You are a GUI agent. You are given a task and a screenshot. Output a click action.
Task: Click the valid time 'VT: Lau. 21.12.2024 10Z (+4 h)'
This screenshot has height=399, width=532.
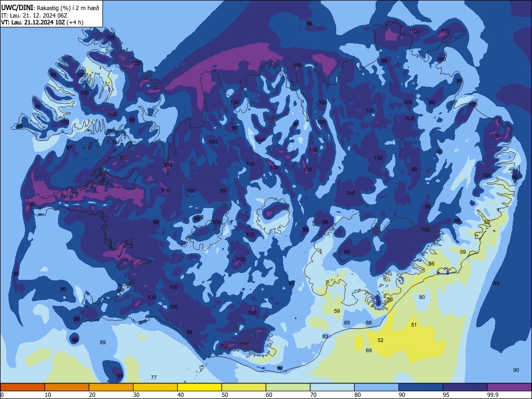click(x=42, y=22)
